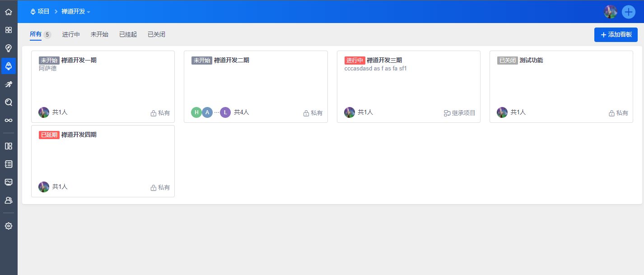The image size is (644, 275).
Task: Click inherit-project icon on 禅道开发三期 card
Action: coord(447,113)
